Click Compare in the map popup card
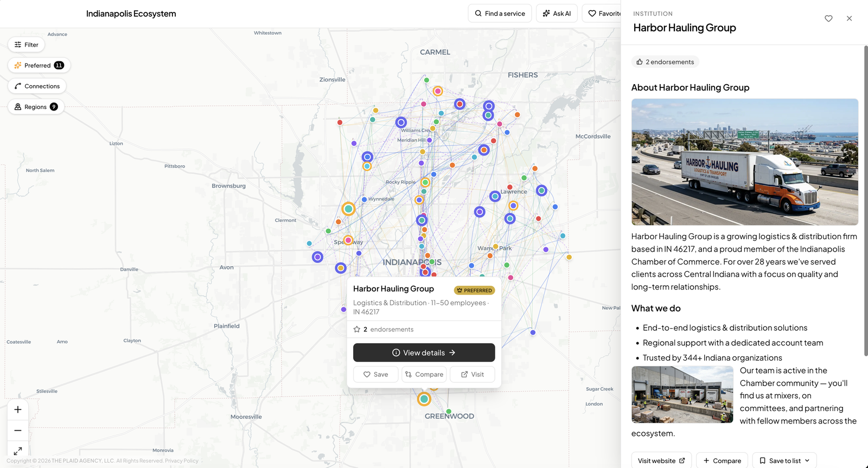 (424, 374)
